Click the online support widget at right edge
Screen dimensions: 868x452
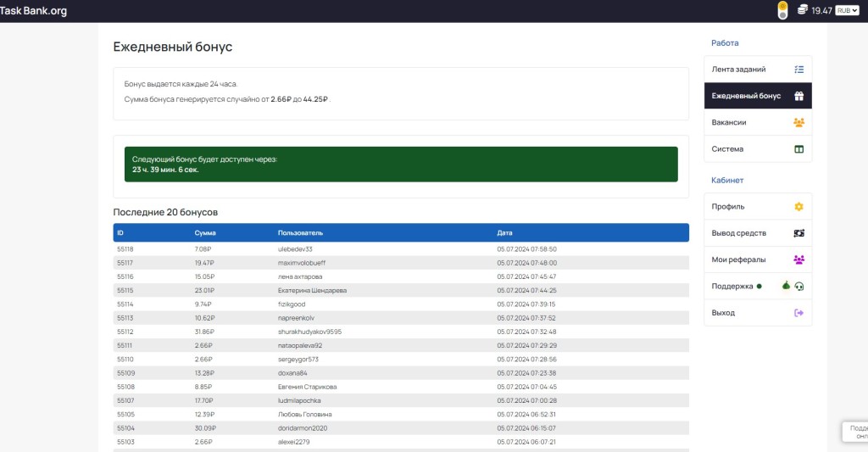click(855, 432)
